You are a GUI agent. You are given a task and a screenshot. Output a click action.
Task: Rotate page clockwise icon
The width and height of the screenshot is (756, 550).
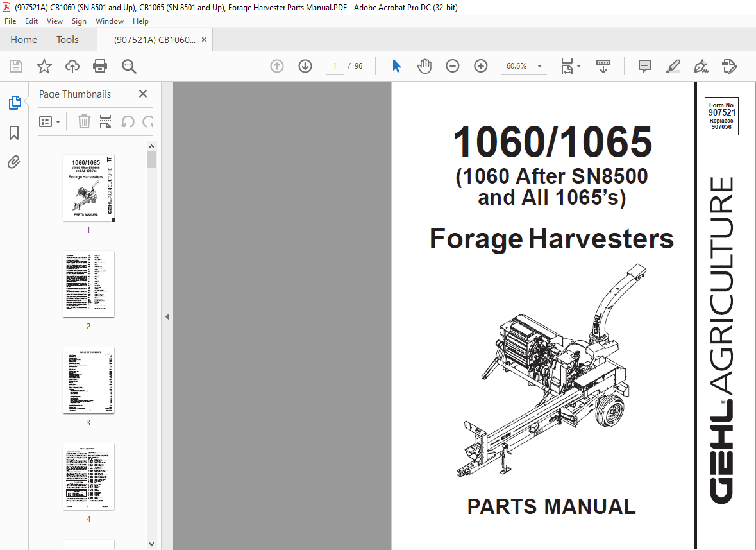tap(148, 121)
